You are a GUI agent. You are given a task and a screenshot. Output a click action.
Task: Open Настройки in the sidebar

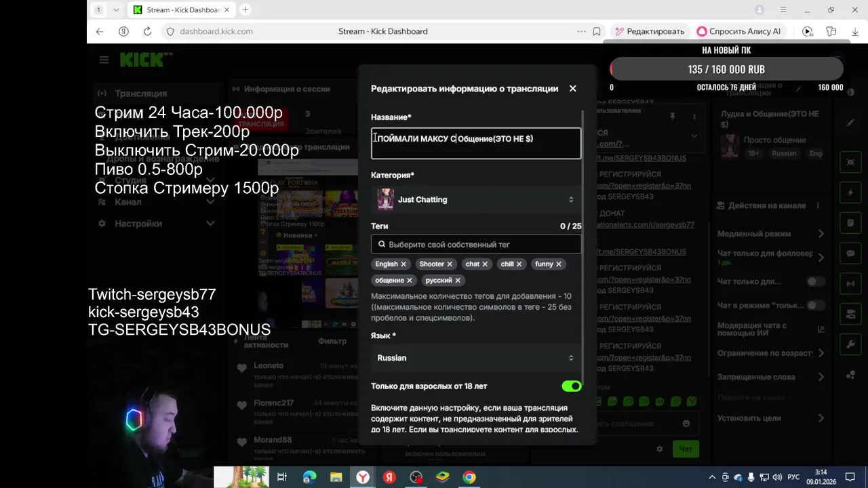coord(138,224)
